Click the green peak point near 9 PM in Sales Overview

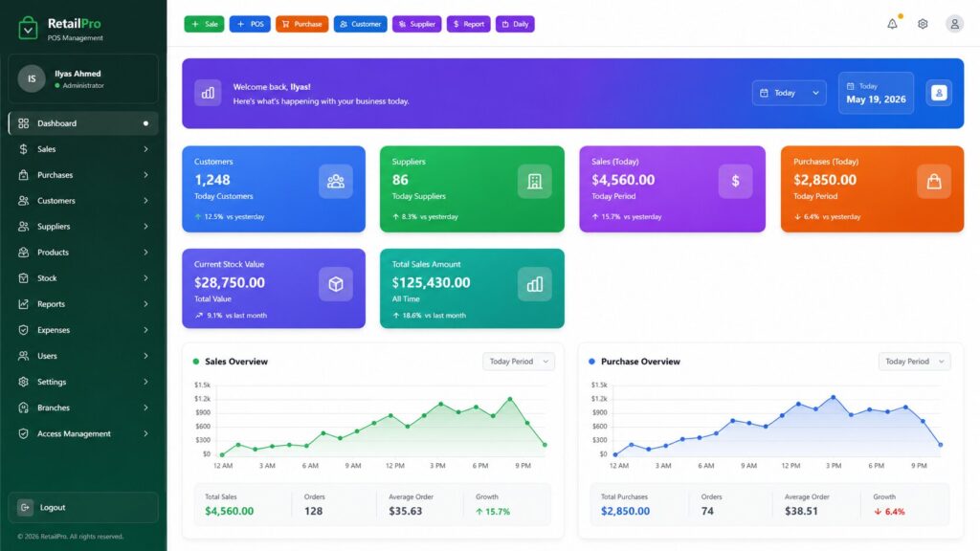tap(510, 399)
